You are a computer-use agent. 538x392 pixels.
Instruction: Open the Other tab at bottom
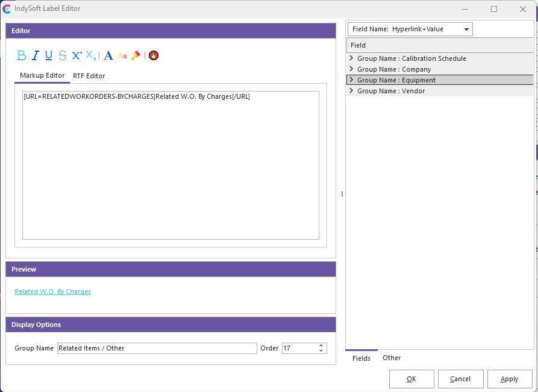[392, 358]
